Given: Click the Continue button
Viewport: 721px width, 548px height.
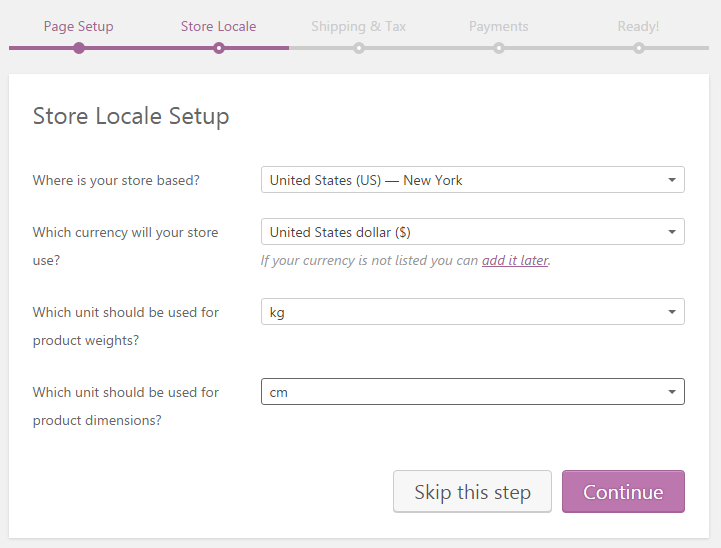Looking at the screenshot, I should pos(623,491).
